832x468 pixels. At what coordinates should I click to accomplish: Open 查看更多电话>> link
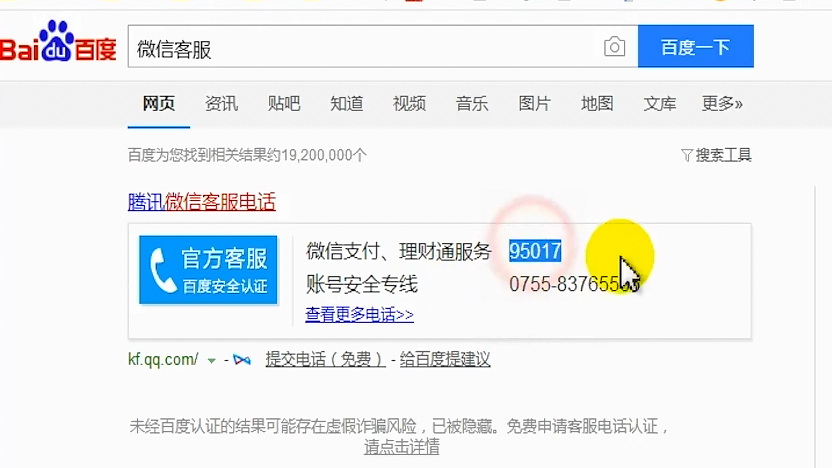pos(359,315)
